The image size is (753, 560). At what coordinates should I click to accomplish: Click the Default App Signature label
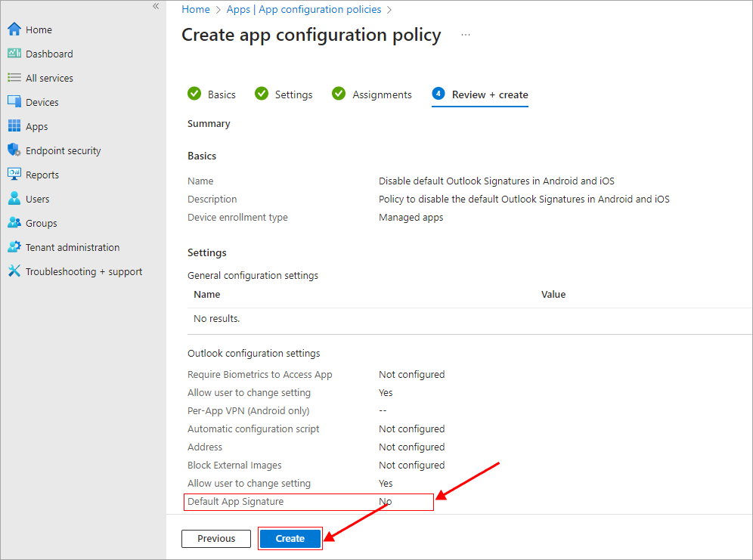tap(236, 502)
